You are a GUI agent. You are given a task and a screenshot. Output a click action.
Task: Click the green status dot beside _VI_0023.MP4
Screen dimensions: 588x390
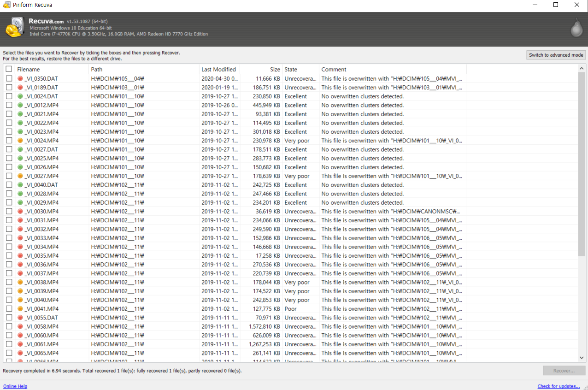coord(20,131)
